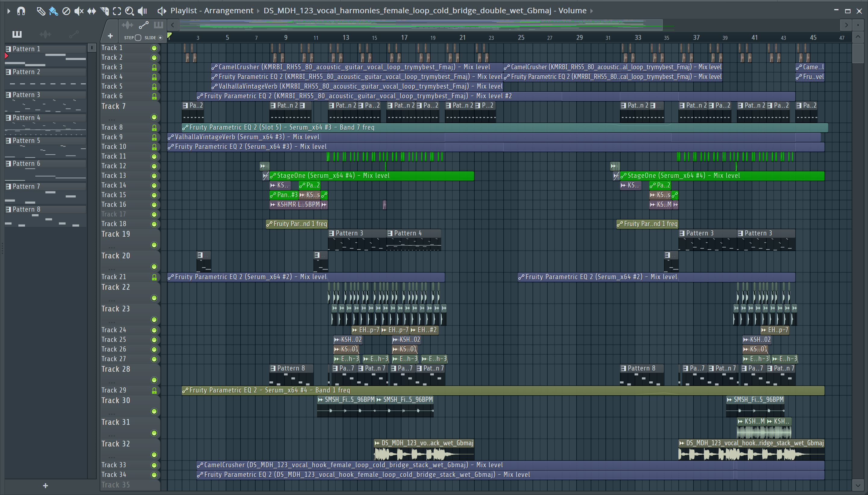Viewport: 868px width, 495px height.
Task: Click bar 17 on the timeline ruler
Action: click(404, 37)
